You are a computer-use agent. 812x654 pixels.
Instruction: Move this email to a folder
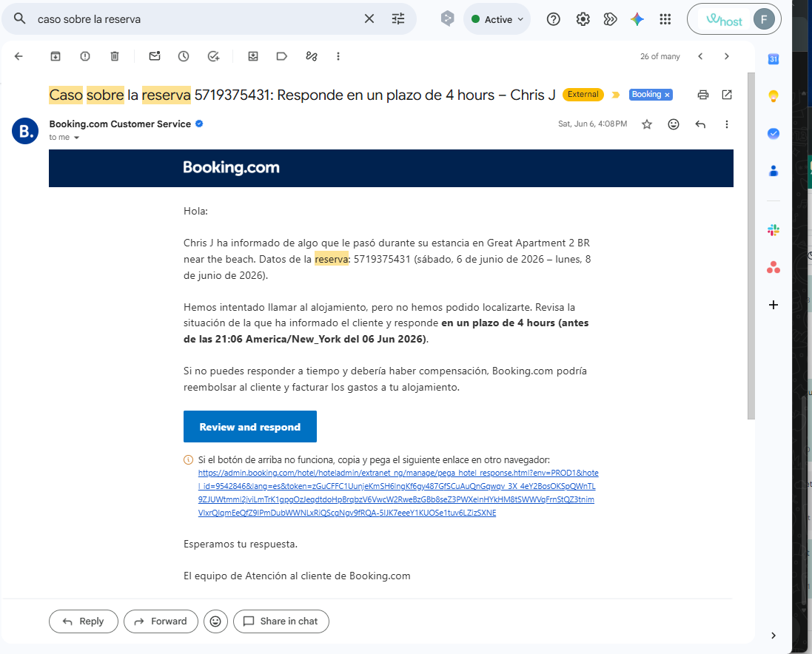[x=252, y=56]
